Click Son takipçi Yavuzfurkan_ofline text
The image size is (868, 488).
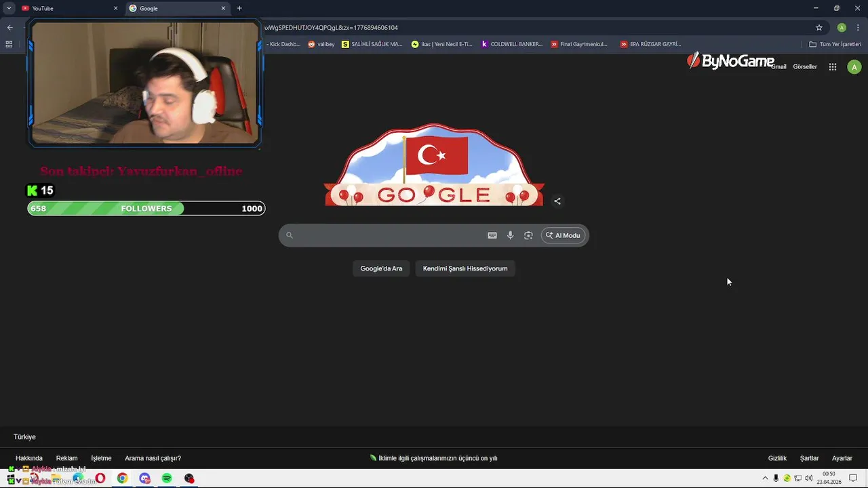pyautogui.click(x=141, y=171)
